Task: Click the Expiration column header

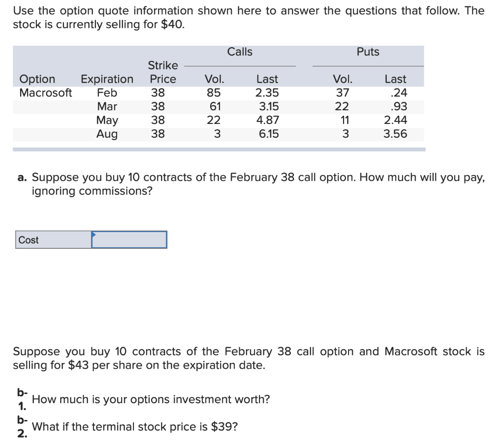Action: click(x=106, y=79)
